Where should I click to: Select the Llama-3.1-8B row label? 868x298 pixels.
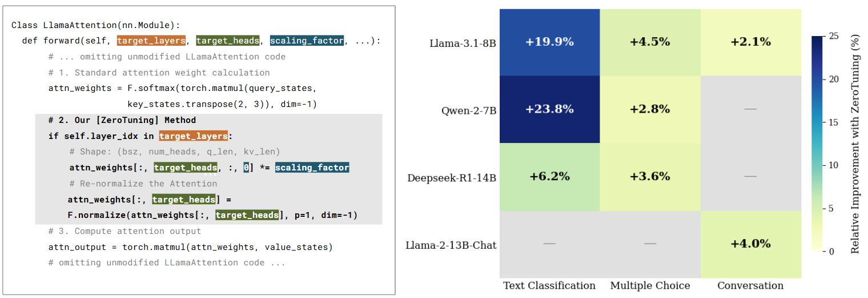[463, 42]
